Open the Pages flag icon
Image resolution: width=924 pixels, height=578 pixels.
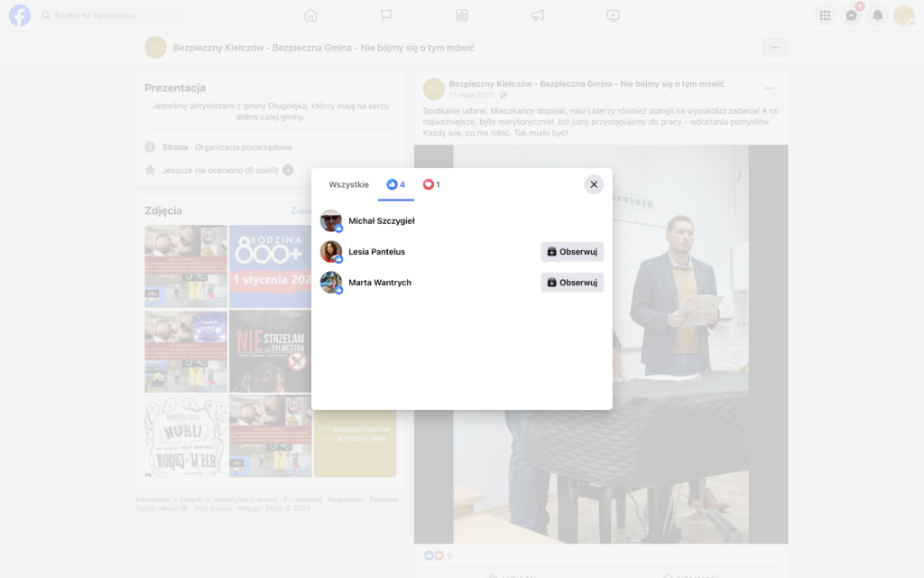[386, 15]
